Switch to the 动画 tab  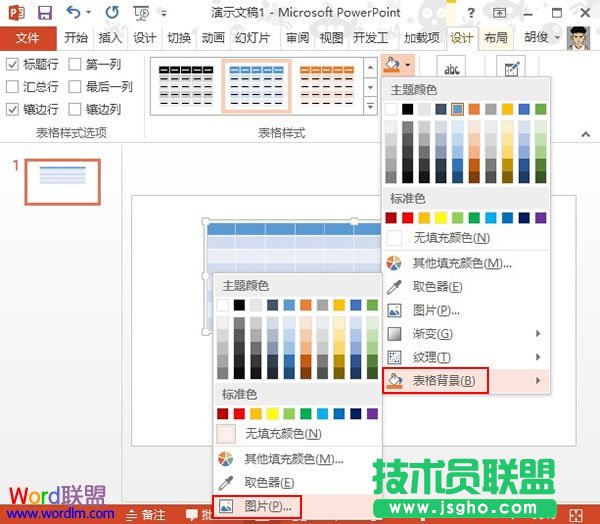coord(213,38)
